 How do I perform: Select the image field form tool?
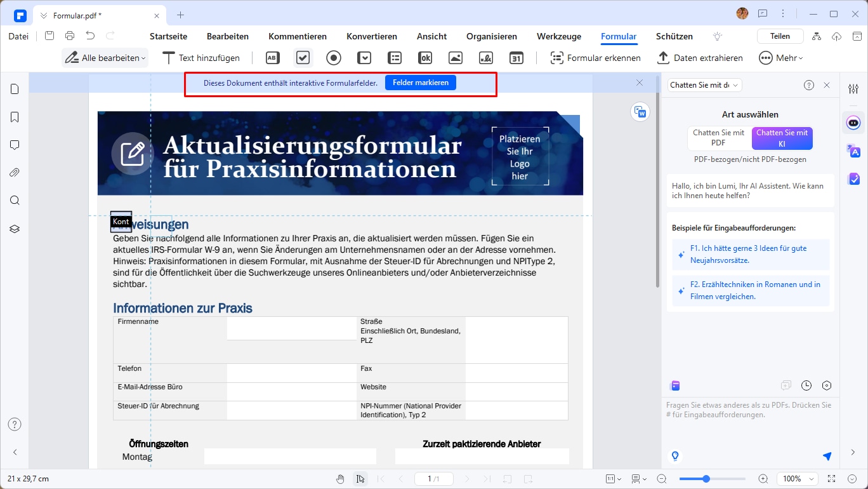tap(456, 58)
